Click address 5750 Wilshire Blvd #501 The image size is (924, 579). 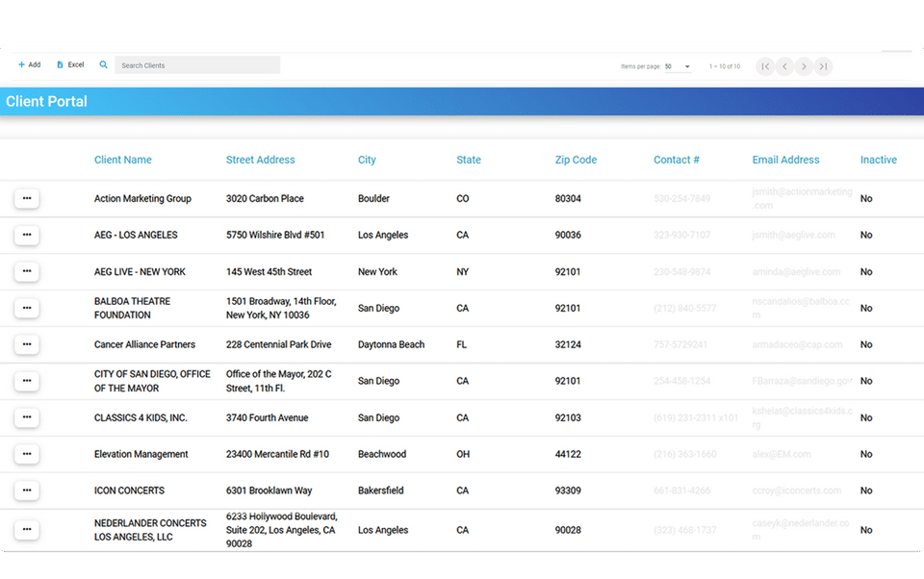pos(275,235)
